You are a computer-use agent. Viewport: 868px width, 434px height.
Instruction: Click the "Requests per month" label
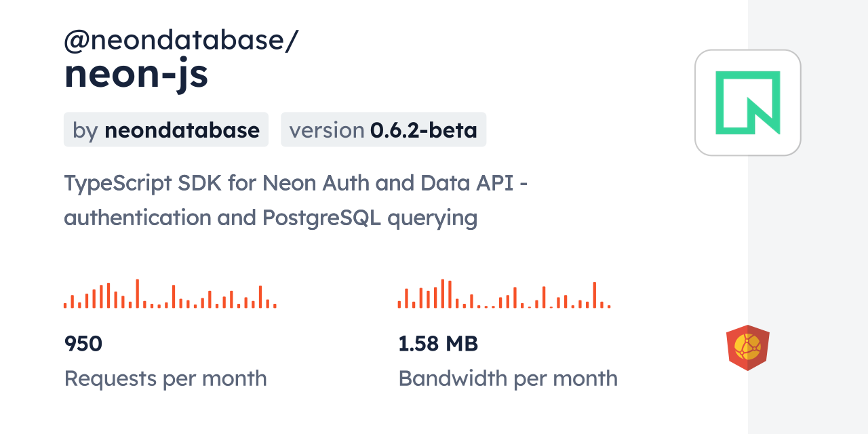[x=165, y=378]
